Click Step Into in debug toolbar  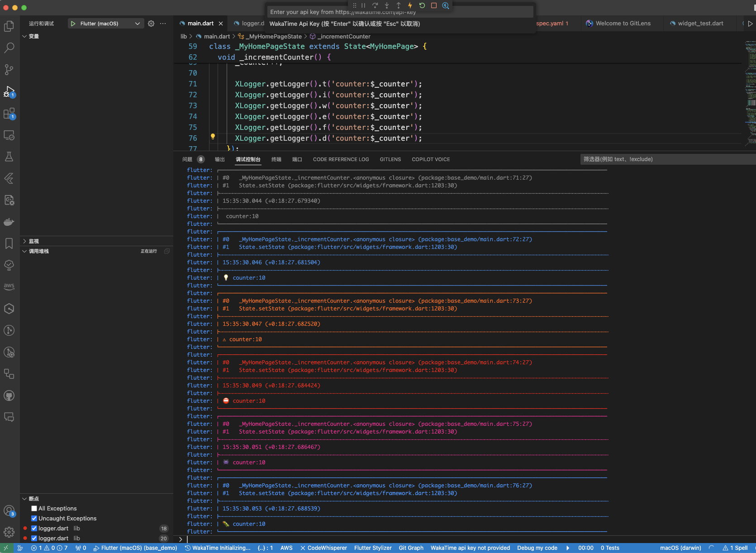pos(387,5)
